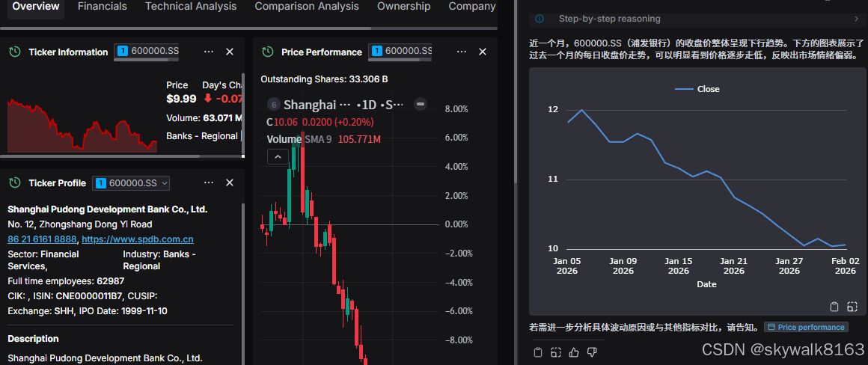Click the chart add-to-dashboard icon in chat

(x=852, y=307)
